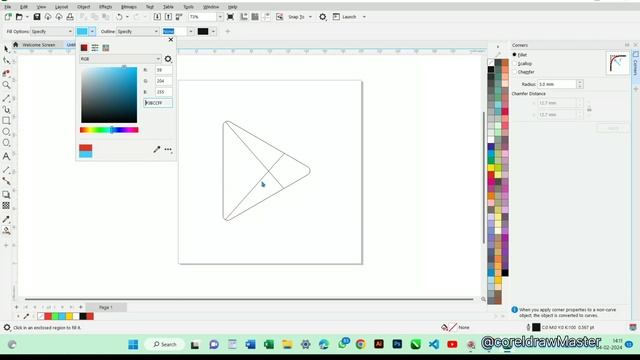
Task: Close the color picker popup
Action: click(x=171, y=40)
